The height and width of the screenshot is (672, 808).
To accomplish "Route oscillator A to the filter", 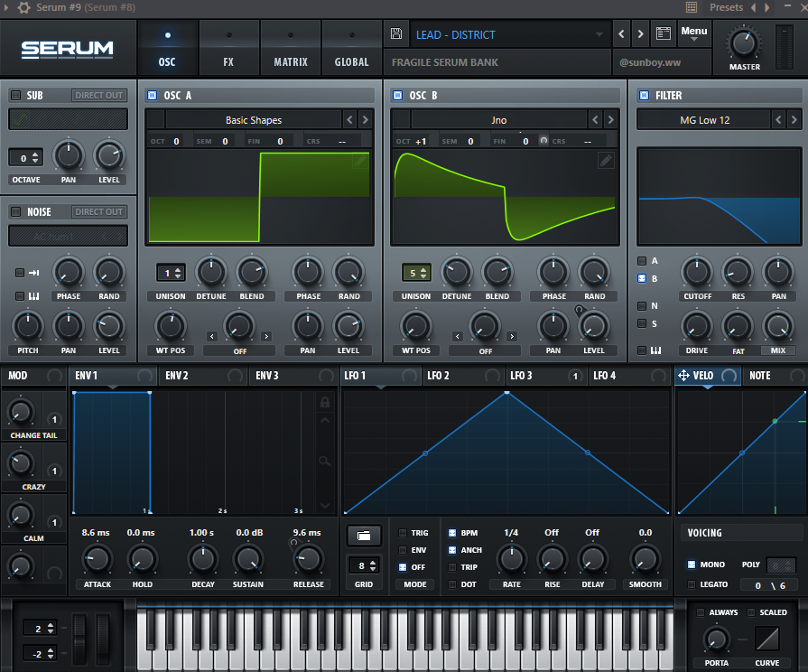I will coord(642,260).
